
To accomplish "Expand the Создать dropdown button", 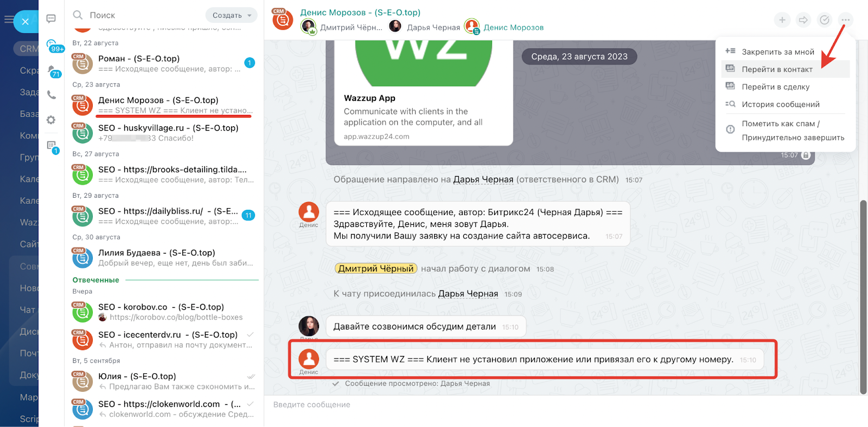I will (x=232, y=15).
